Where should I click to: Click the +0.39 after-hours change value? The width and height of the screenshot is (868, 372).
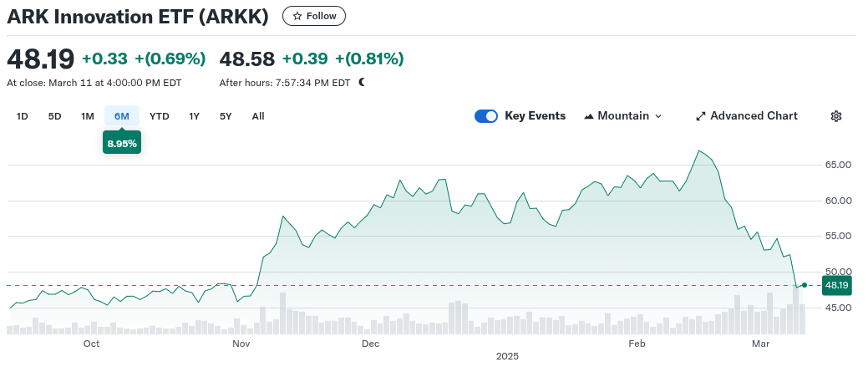(305, 59)
